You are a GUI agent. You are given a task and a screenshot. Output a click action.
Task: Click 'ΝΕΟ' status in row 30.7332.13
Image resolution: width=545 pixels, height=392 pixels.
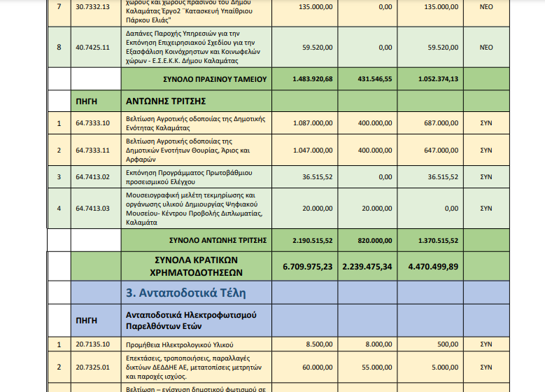click(486, 6)
